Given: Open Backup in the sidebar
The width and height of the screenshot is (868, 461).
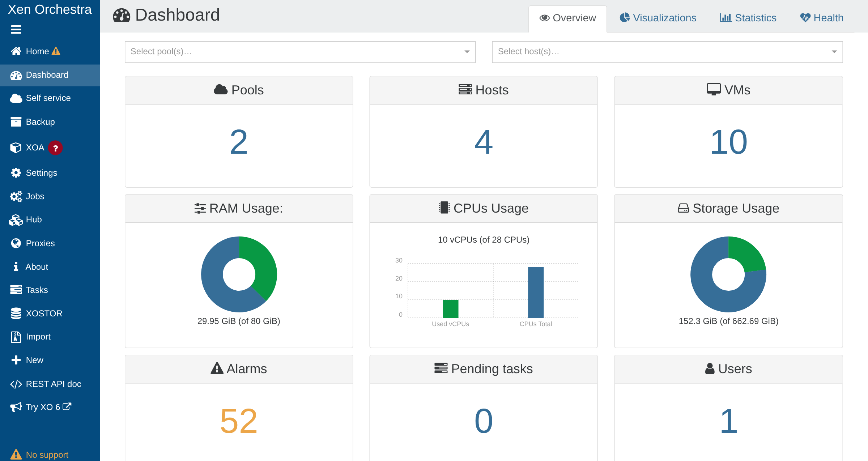Looking at the screenshot, I should click(50, 122).
